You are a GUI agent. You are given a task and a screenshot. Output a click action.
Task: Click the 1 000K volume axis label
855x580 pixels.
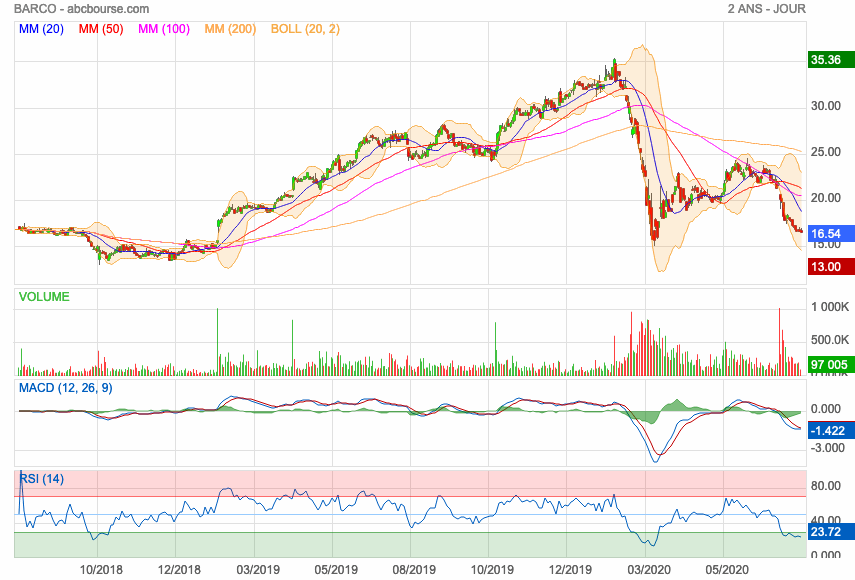830,307
